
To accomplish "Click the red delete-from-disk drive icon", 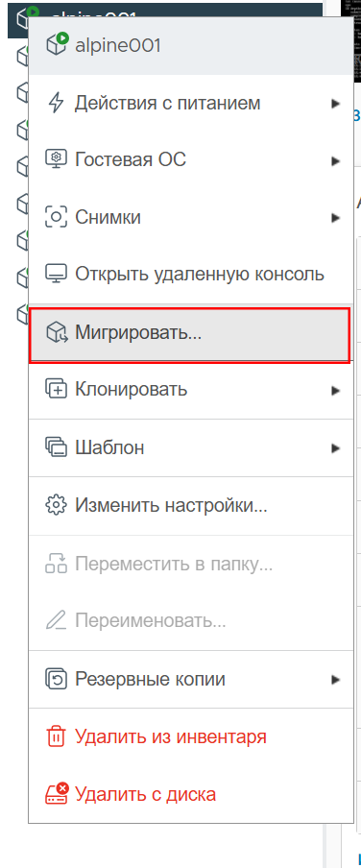I will (56, 794).
